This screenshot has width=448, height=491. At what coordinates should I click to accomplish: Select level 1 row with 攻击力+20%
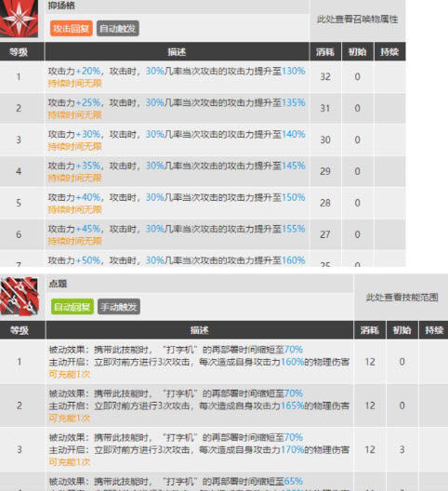point(203,76)
